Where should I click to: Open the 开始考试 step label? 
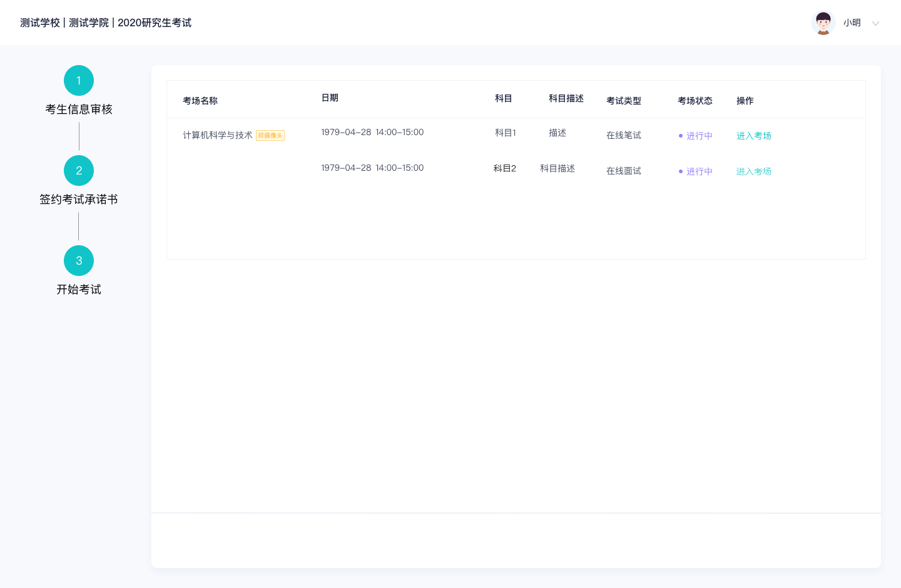79,290
